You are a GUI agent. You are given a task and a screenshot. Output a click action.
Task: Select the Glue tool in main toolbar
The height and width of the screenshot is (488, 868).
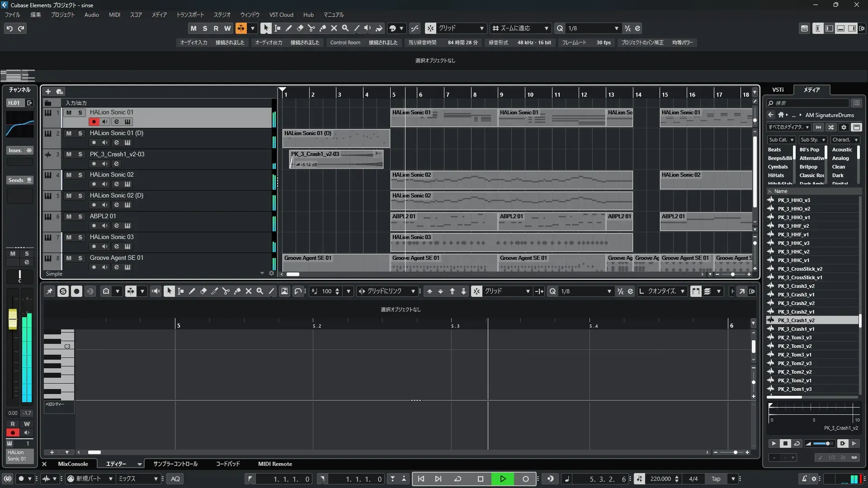click(x=323, y=28)
